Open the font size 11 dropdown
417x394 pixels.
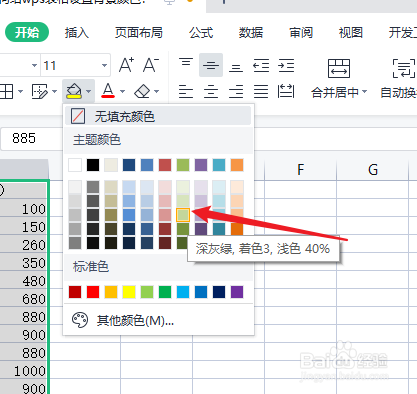coord(104,65)
